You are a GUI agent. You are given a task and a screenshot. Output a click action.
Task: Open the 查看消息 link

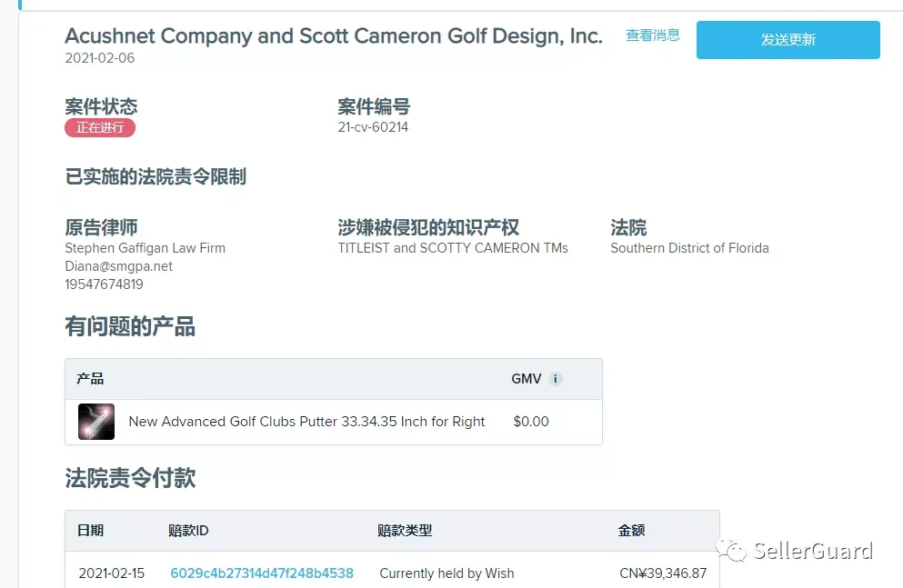coord(653,35)
